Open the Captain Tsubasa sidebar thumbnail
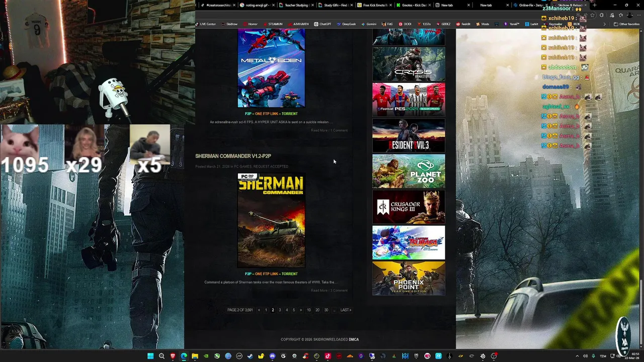Viewport: 644px width, 362px height. (409, 242)
